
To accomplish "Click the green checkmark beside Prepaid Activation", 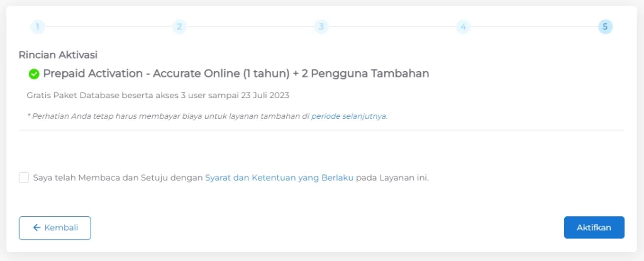I will [x=34, y=74].
